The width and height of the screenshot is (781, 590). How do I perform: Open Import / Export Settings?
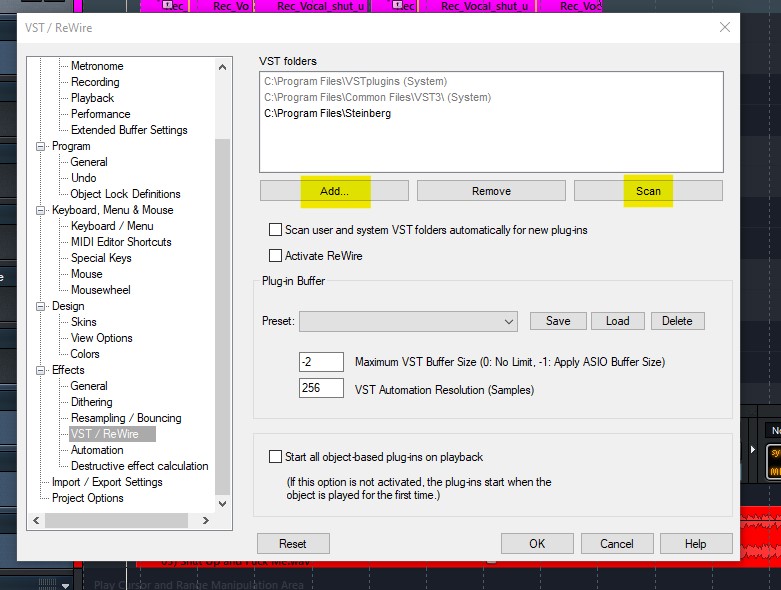(x=107, y=482)
